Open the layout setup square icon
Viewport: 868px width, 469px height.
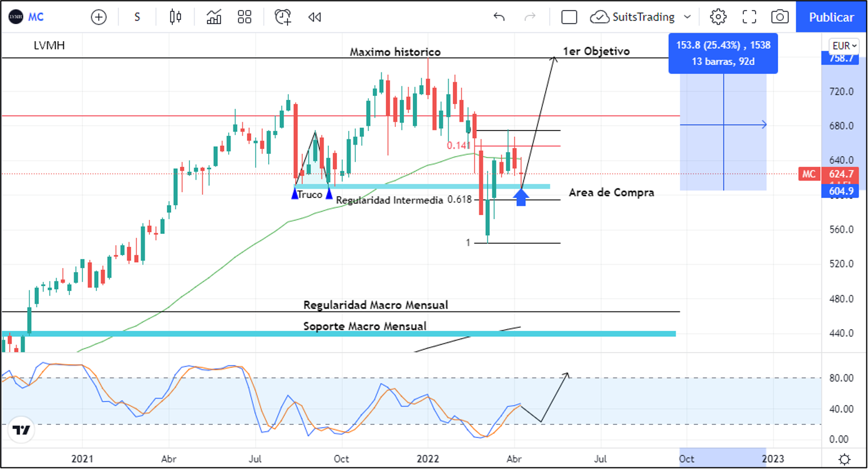coord(569,17)
